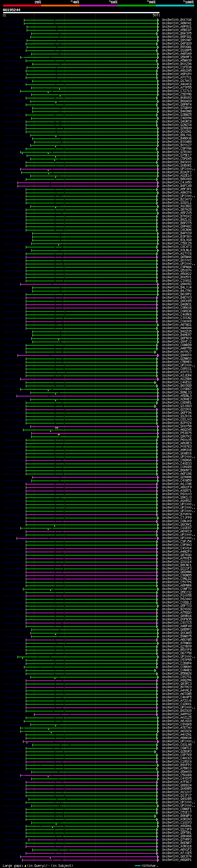This screenshot has width=197, height=868.
Task: Click the orange ~40% identity legend color
Action: [60, 6]
